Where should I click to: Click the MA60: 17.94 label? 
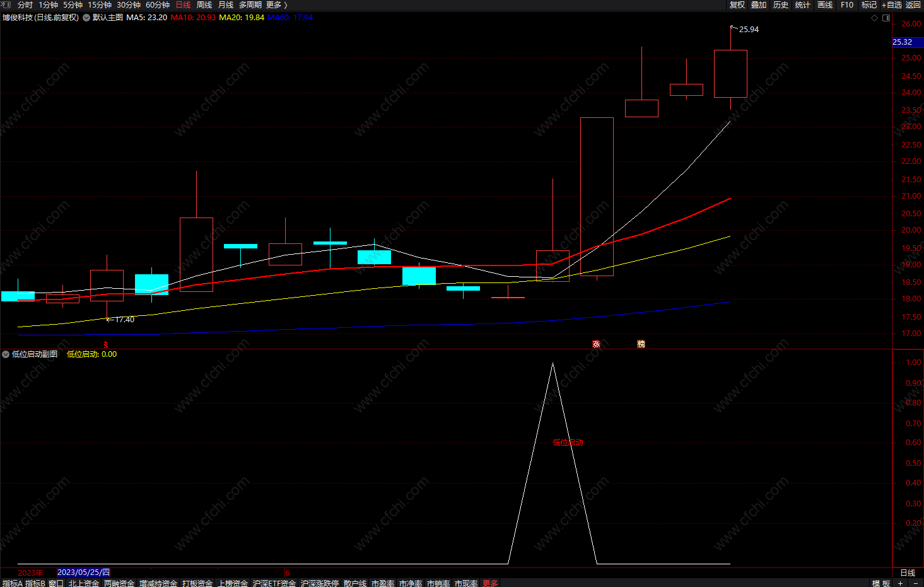[290, 18]
